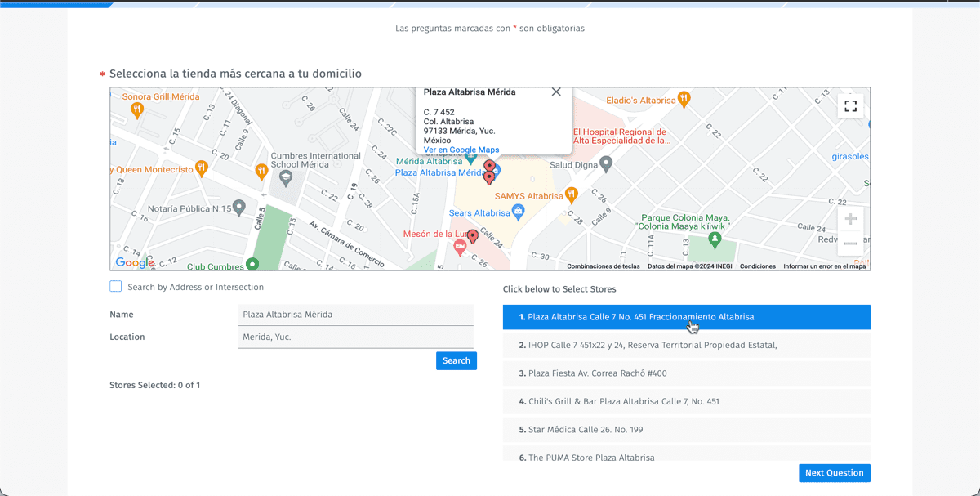980x496 pixels.
Task: Zoom in on the map
Action: coord(850,220)
